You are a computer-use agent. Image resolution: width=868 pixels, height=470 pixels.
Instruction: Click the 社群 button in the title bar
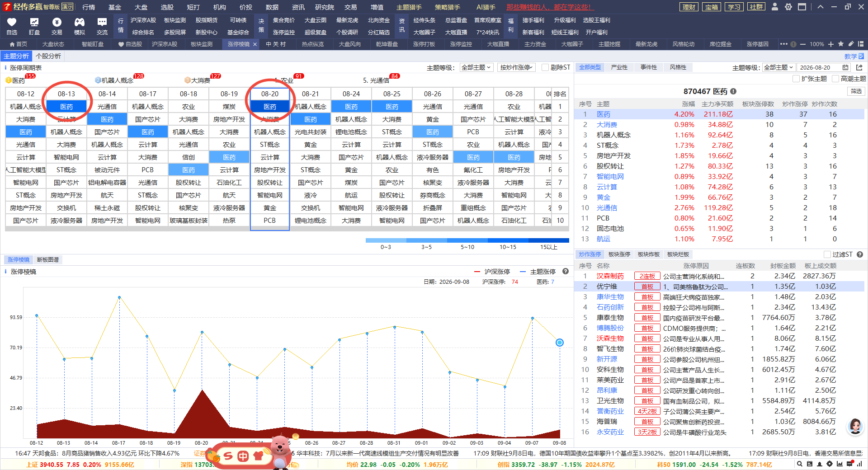pyautogui.click(x=756, y=7)
